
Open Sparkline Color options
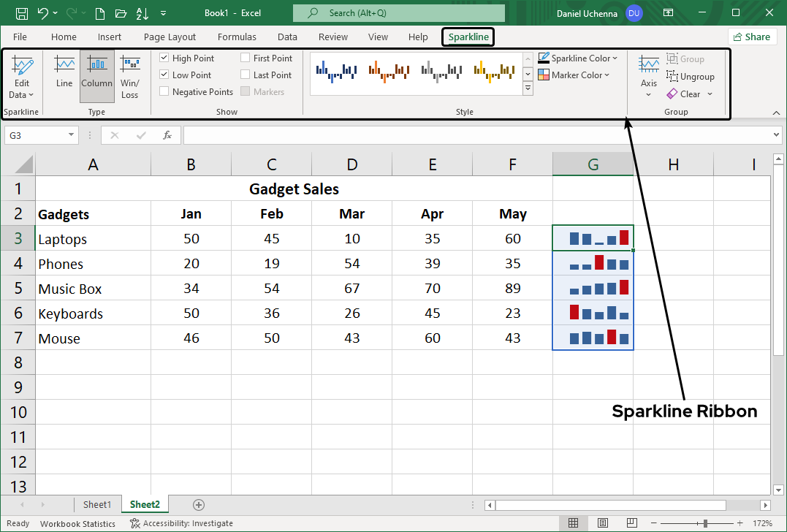[578, 58]
